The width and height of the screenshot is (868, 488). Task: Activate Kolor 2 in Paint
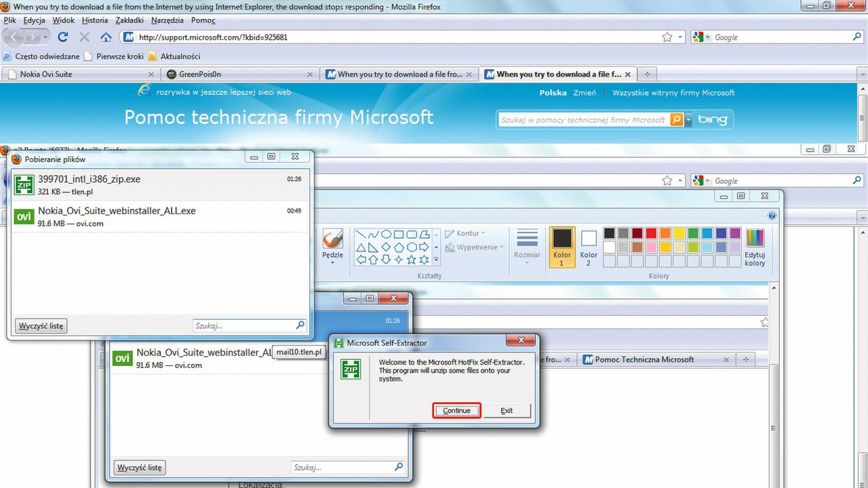tap(589, 247)
